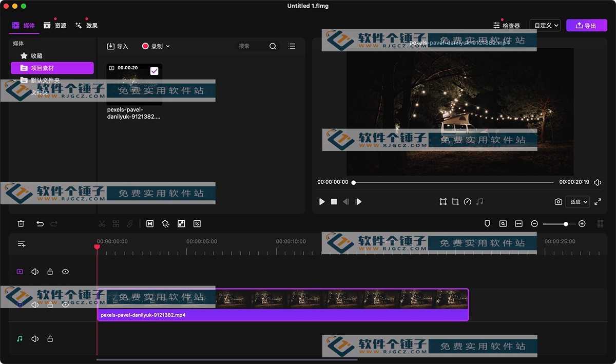The image size is (616, 364).
Task: Click the track height grid icon
Action: (x=600, y=224)
